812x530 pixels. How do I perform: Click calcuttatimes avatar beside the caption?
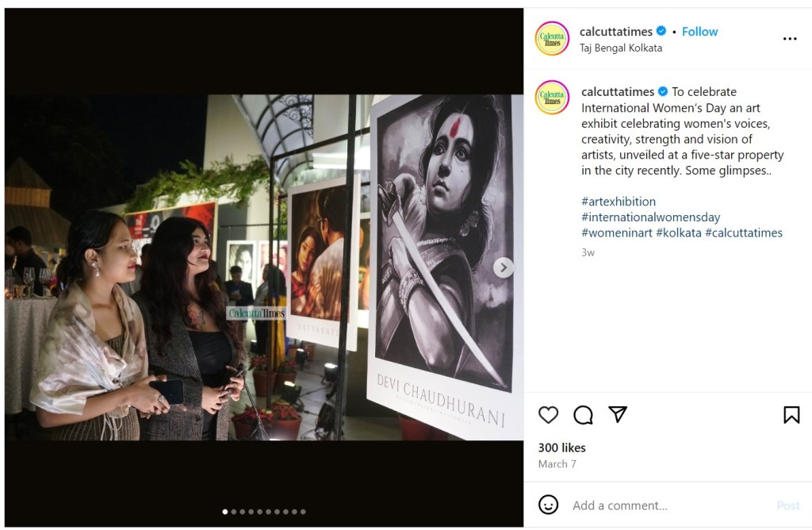click(552, 98)
